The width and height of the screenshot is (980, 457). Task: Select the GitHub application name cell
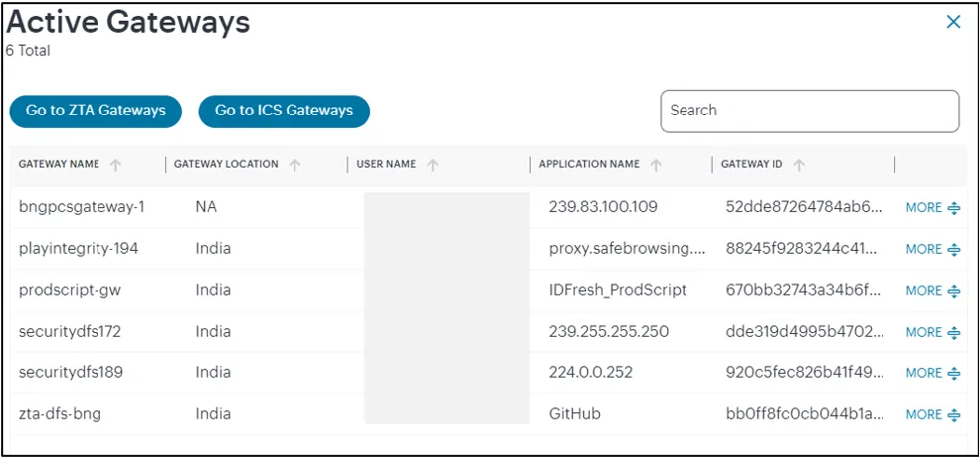pos(575,414)
